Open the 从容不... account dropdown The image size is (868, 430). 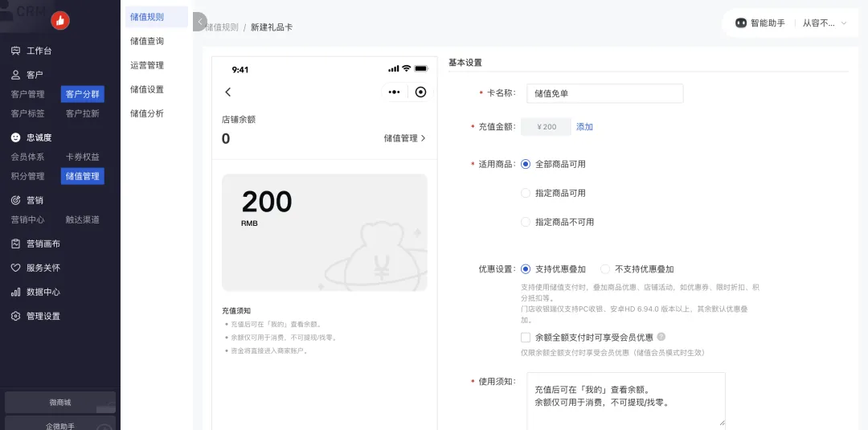(x=824, y=23)
